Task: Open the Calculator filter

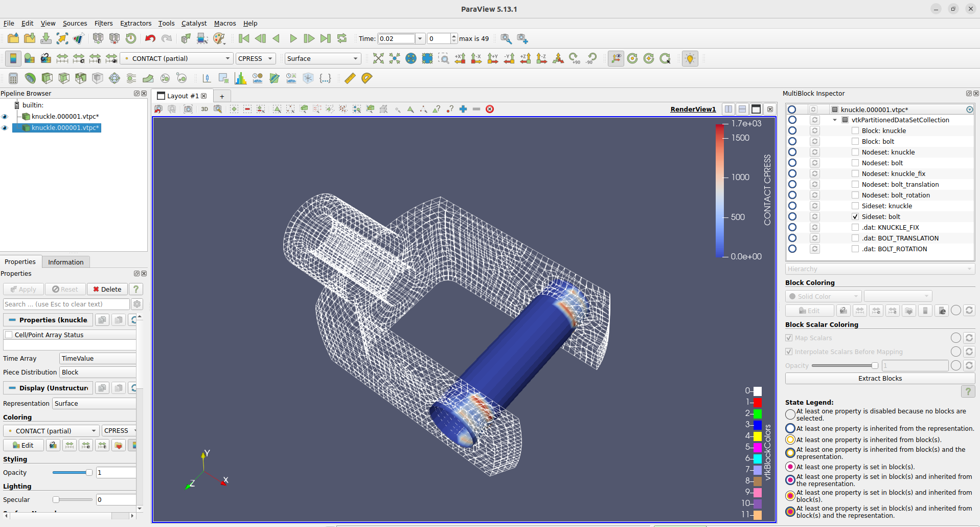Action: click(x=13, y=78)
